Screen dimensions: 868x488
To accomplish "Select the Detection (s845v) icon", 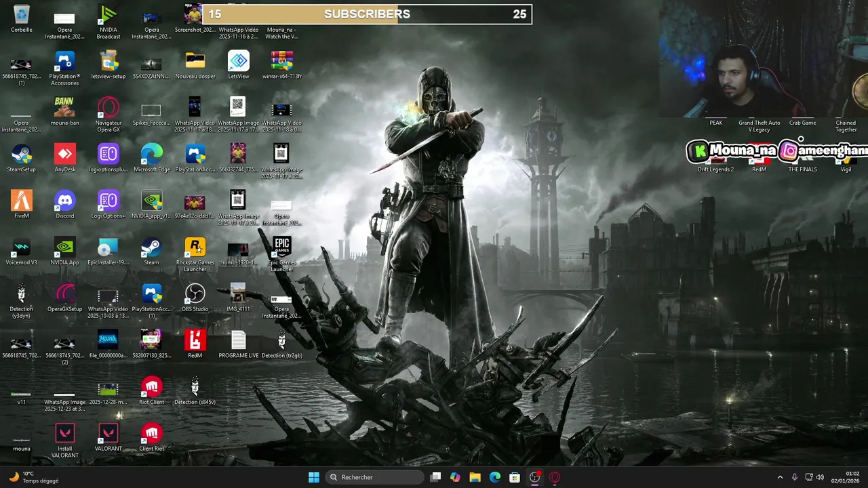I will pos(195,391).
